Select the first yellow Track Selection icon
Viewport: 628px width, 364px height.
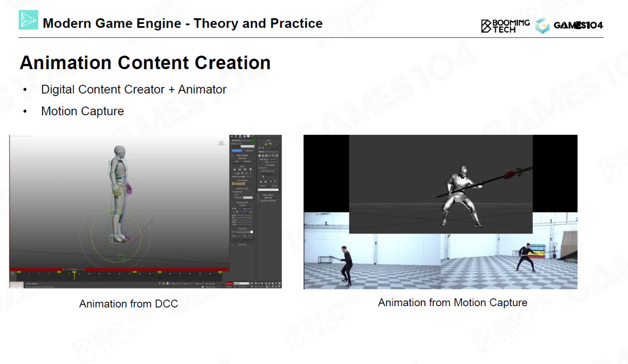(234, 183)
